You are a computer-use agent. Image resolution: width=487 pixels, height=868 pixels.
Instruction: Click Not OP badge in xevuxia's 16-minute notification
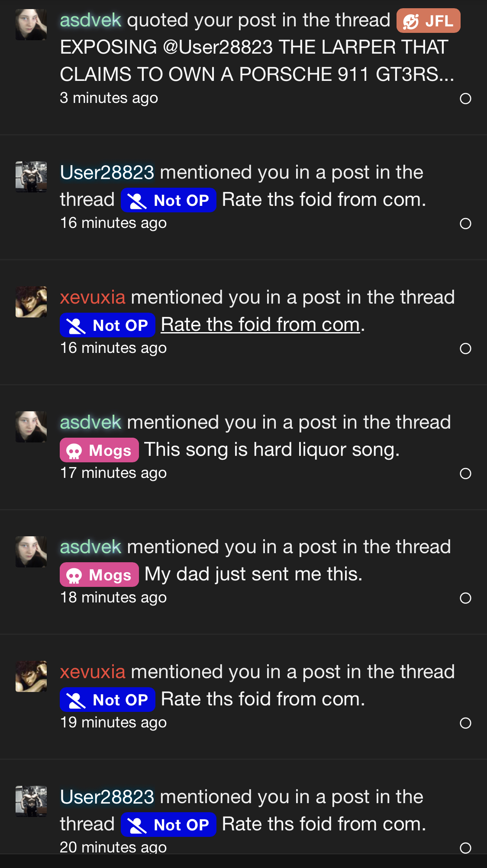click(107, 325)
